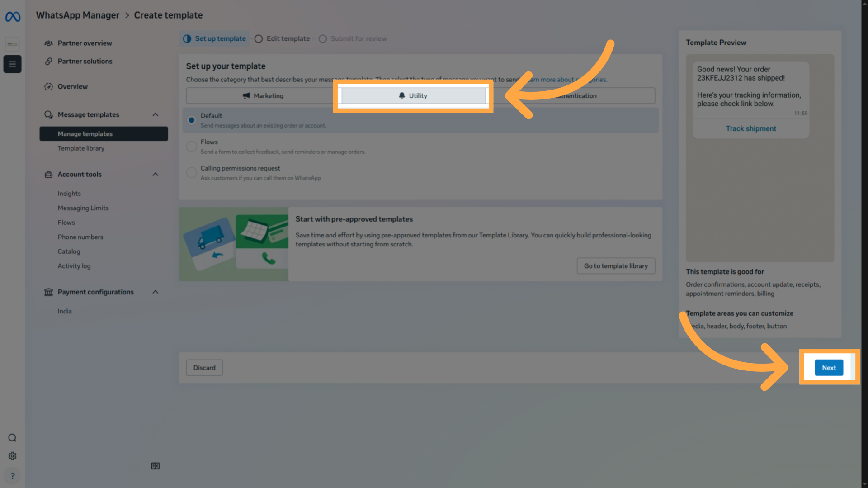Open Catalog in sidebar
Image resolution: width=868 pixels, height=488 pixels.
coord(69,251)
